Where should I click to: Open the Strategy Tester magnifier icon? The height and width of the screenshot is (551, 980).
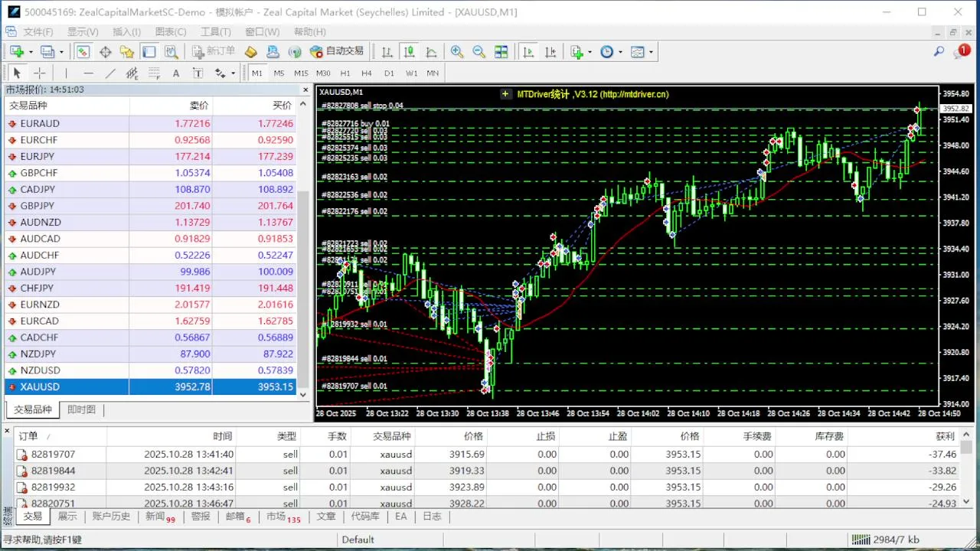[171, 52]
